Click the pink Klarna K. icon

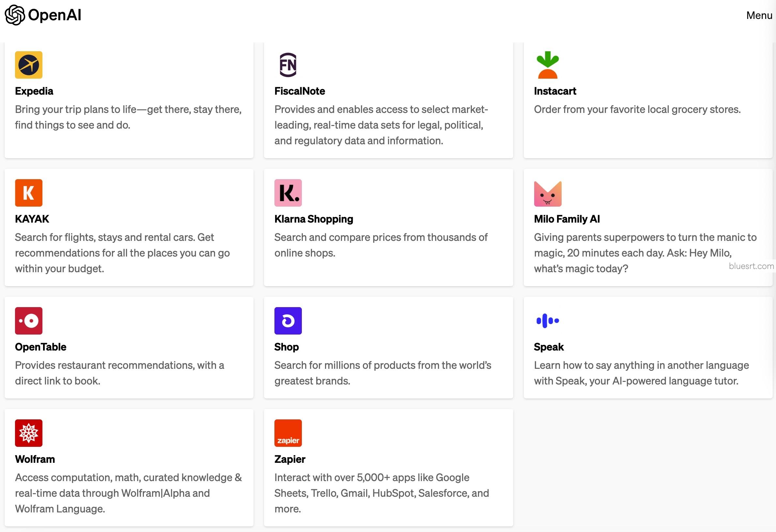pos(288,193)
